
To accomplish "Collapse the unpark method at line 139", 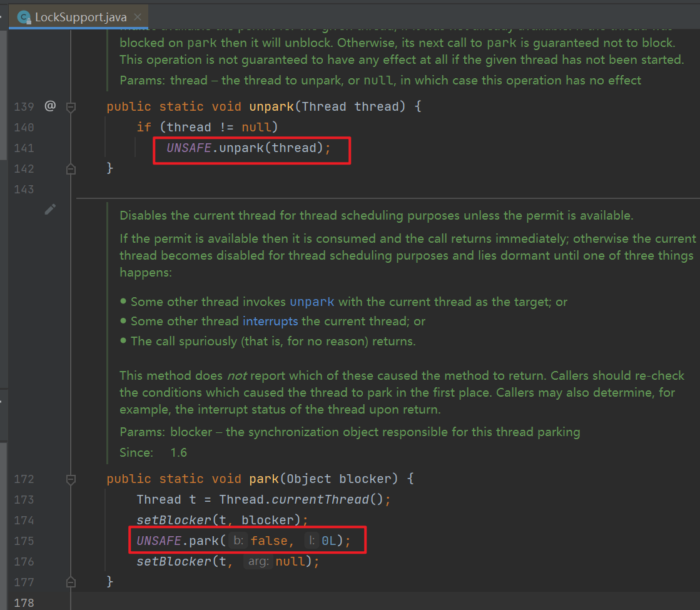I will [x=71, y=107].
